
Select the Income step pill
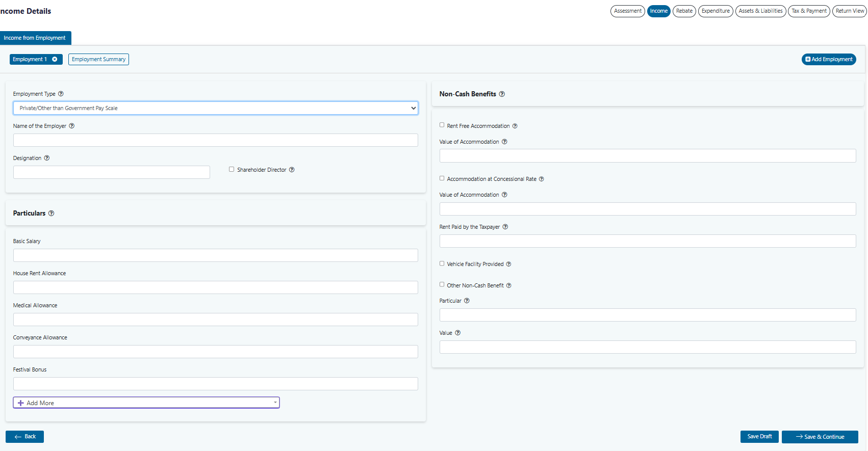[658, 11]
